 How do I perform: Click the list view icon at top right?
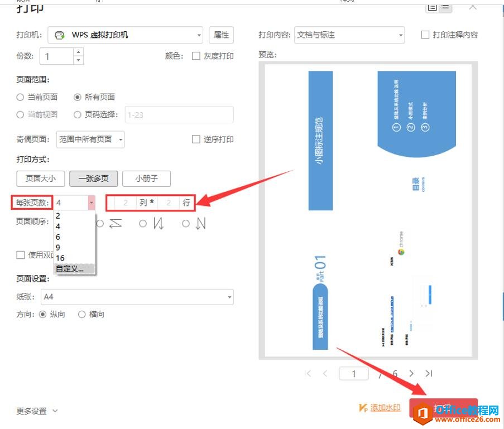tap(445, 7)
